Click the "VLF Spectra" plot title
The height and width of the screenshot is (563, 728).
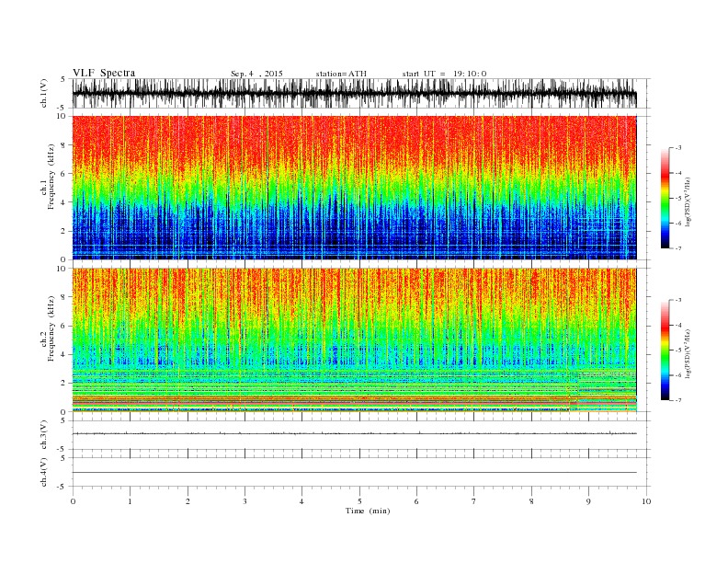[104, 73]
